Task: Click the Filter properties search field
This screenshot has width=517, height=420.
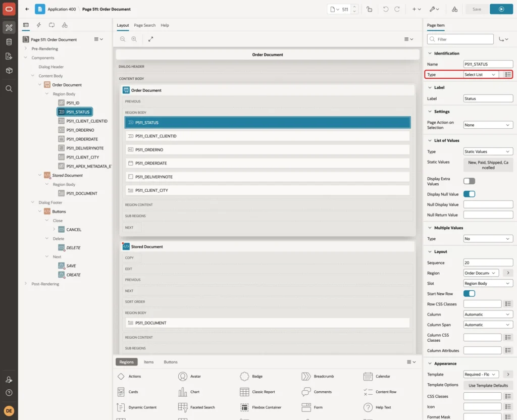Action: click(460, 39)
